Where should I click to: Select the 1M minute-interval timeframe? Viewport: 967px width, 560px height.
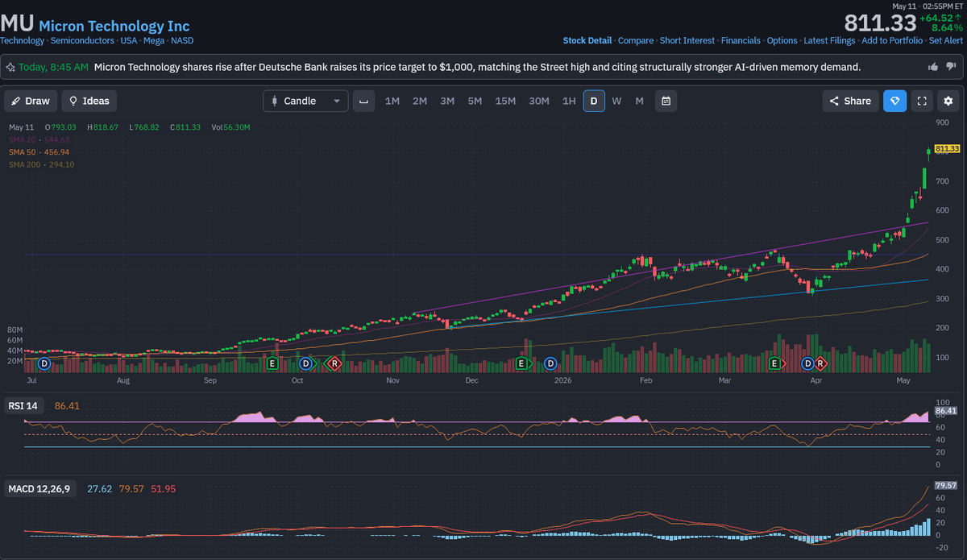(x=392, y=101)
